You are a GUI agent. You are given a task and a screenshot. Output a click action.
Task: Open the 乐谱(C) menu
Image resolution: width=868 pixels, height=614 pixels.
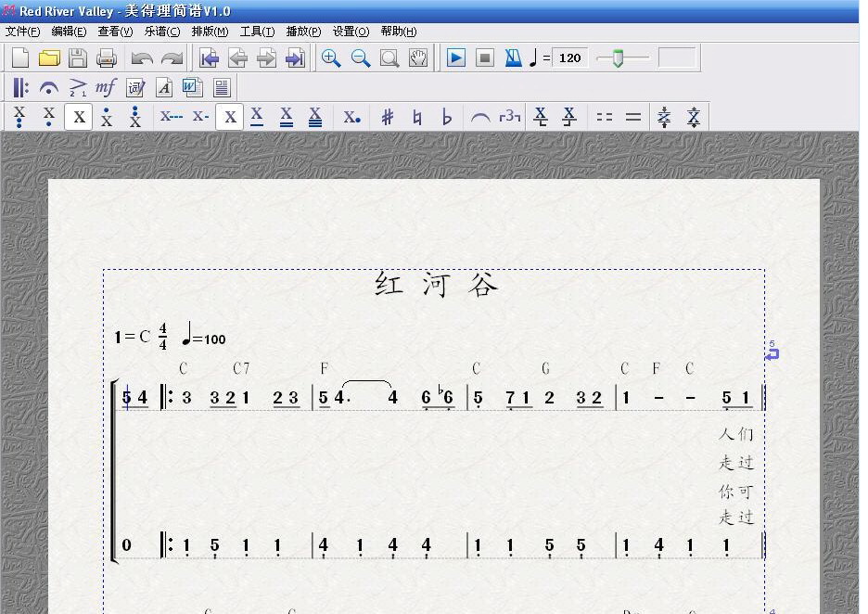tap(162, 32)
